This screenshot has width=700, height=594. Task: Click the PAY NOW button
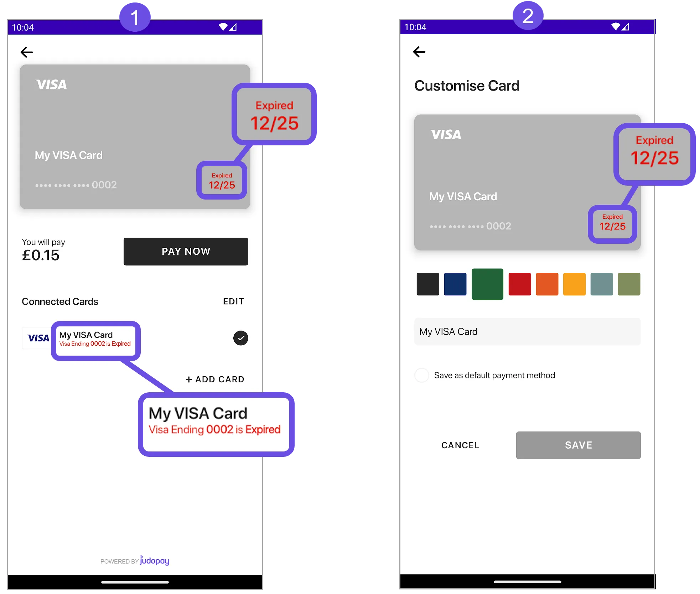(186, 251)
